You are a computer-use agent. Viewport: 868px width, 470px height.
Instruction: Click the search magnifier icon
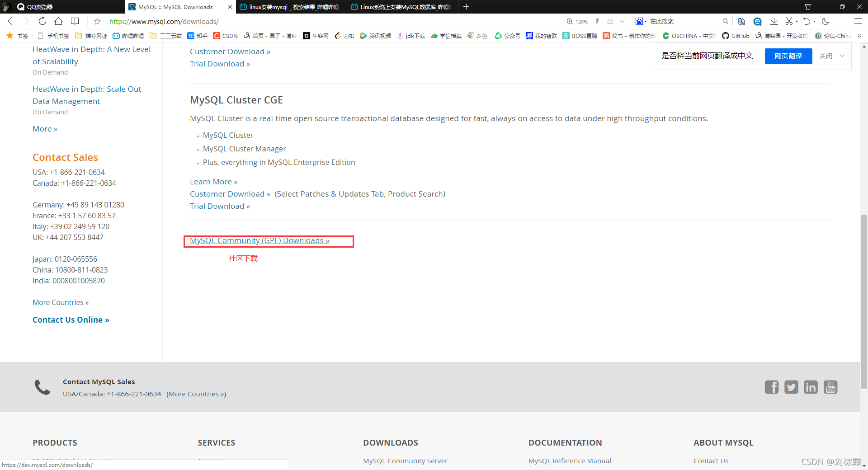point(725,21)
